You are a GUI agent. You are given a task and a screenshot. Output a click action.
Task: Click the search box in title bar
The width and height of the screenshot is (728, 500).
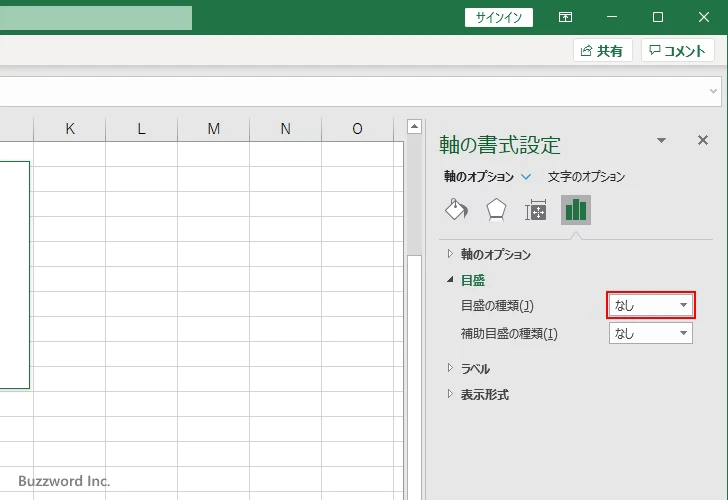96,18
